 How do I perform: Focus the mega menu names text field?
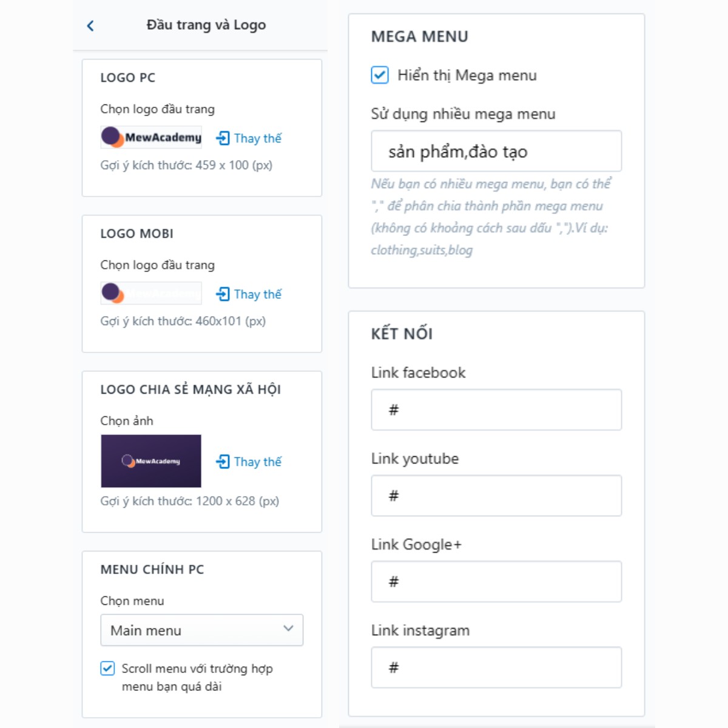[496, 151]
